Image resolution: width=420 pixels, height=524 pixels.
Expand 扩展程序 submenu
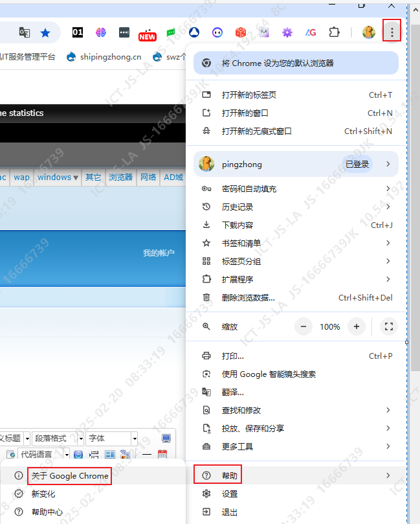pyautogui.click(x=296, y=279)
